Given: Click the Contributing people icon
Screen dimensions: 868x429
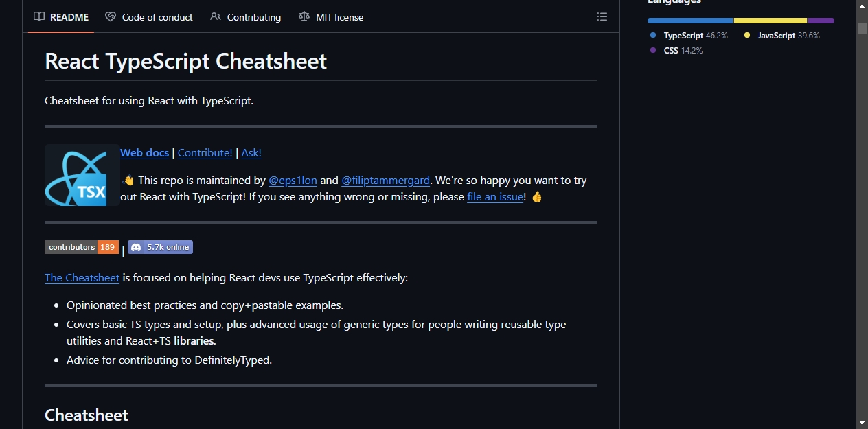Looking at the screenshot, I should coord(216,16).
